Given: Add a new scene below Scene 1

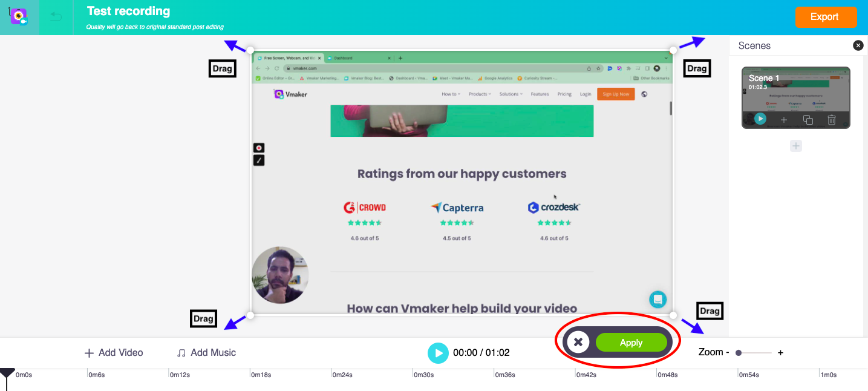Looking at the screenshot, I should point(796,146).
